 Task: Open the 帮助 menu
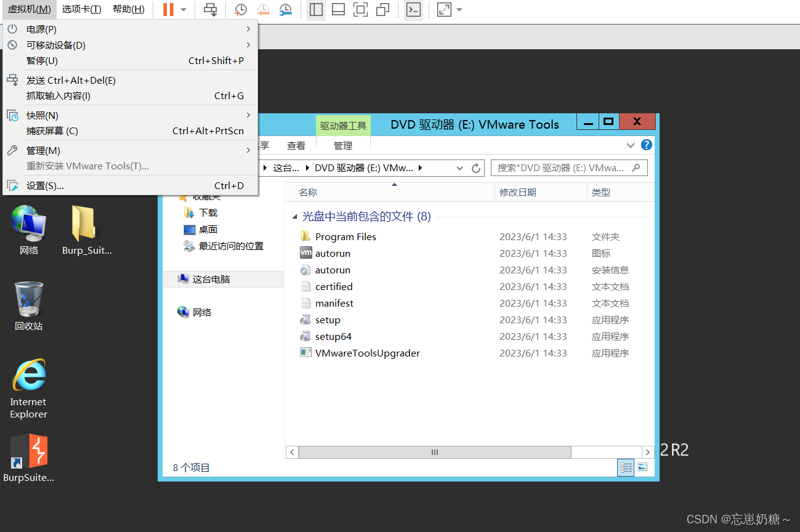click(x=128, y=9)
